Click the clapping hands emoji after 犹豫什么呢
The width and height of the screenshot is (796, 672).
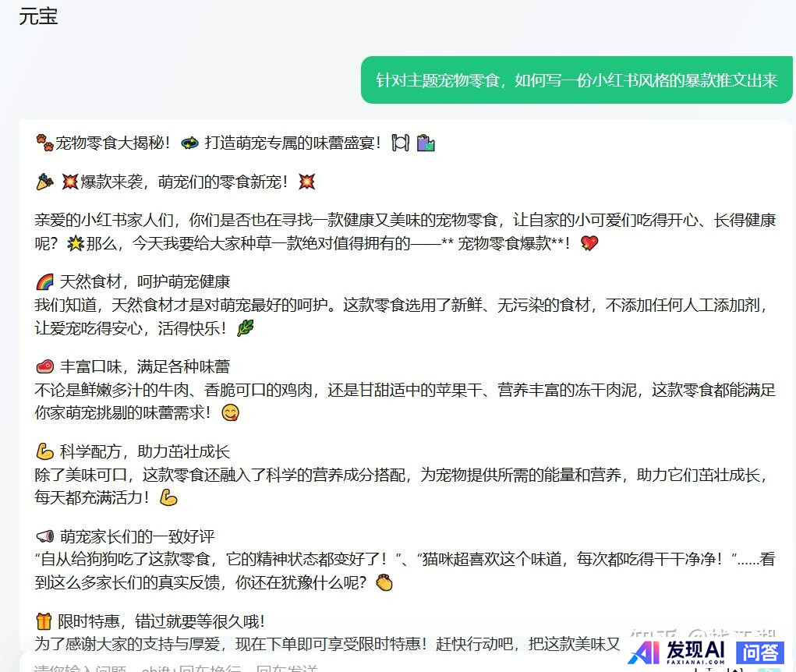pos(384,583)
